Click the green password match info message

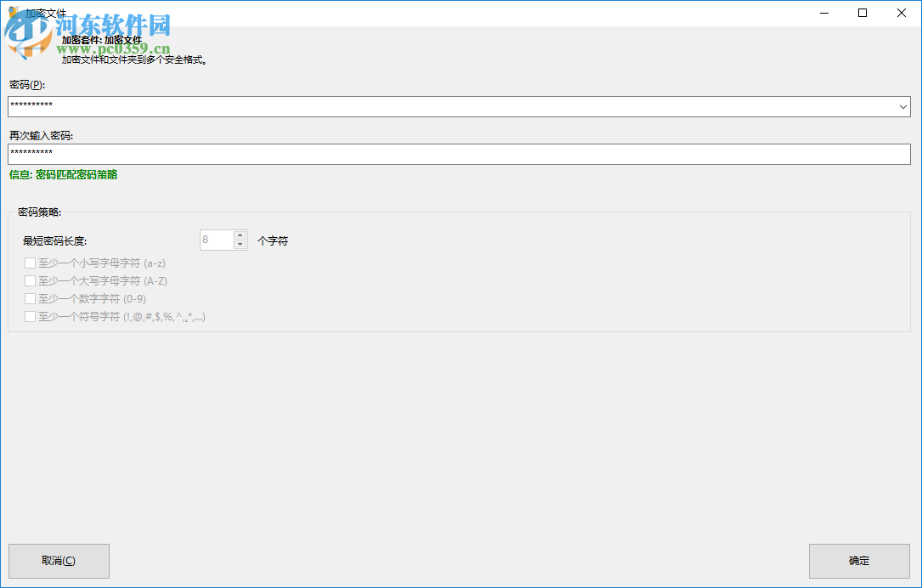tap(64, 175)
